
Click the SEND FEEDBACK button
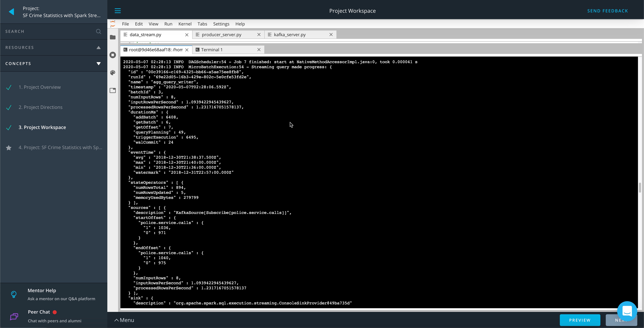(608, 10)
